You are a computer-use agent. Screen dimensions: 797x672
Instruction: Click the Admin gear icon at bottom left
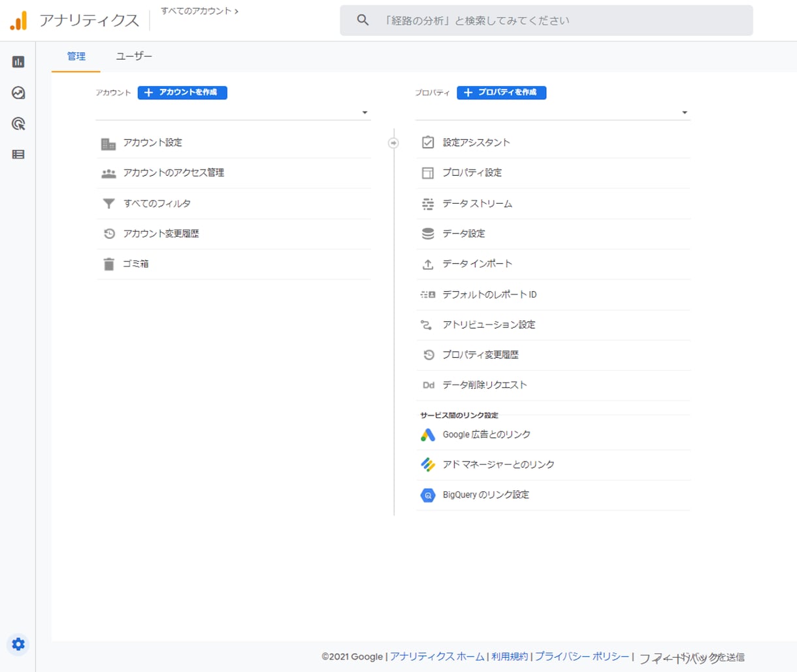pyautogui.click(x=18, y=644)
